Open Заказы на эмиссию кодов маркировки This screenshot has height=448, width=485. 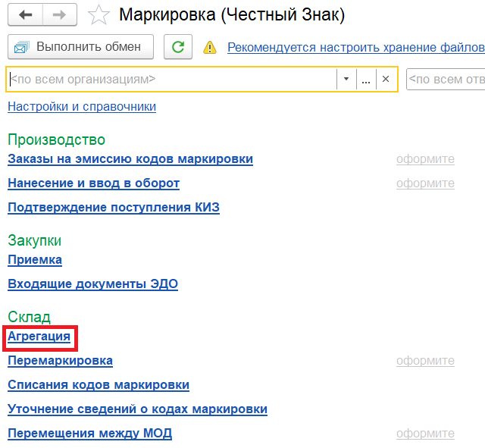click(130, 159)
